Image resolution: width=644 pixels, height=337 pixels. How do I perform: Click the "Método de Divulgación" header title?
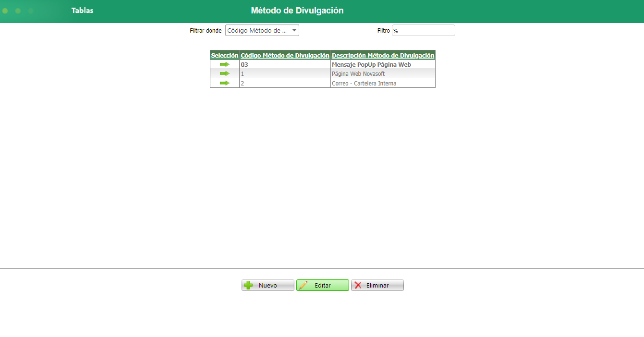tap(296, 10)
